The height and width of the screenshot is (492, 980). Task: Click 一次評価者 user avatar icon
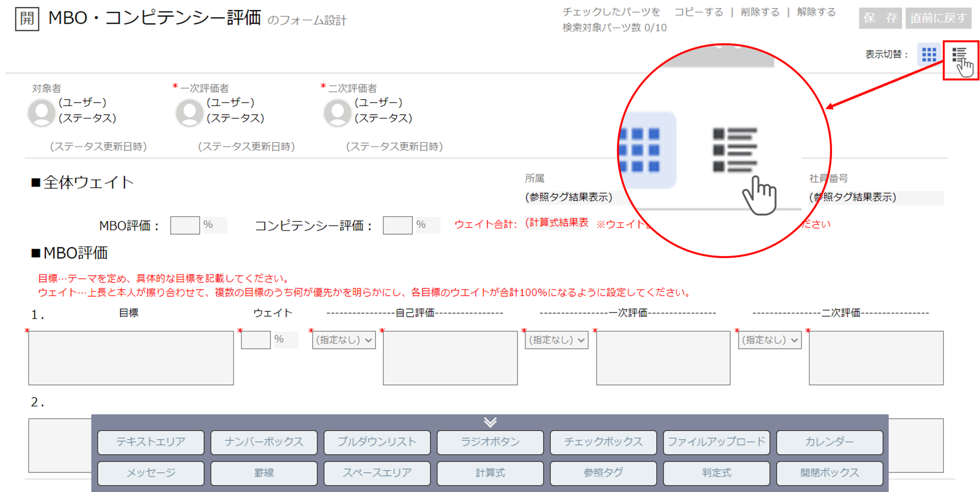190,113
